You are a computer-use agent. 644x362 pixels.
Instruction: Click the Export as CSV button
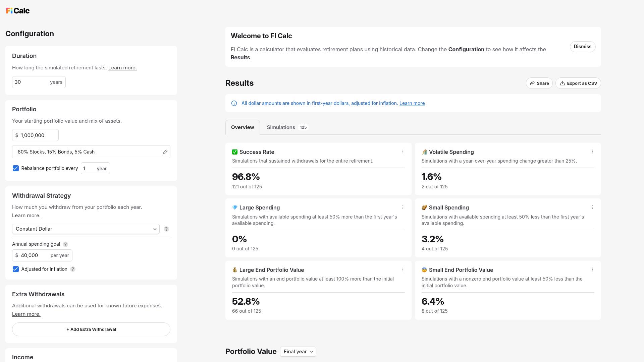click(578, 83)
